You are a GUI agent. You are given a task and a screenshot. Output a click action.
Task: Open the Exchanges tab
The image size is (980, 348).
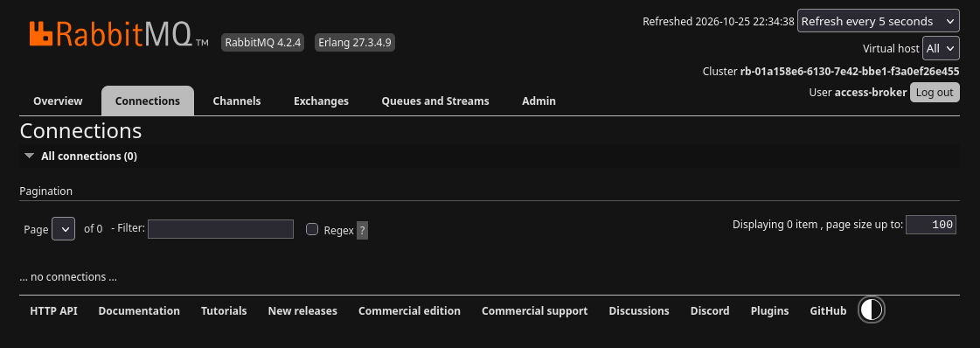(x=321, y=101)
